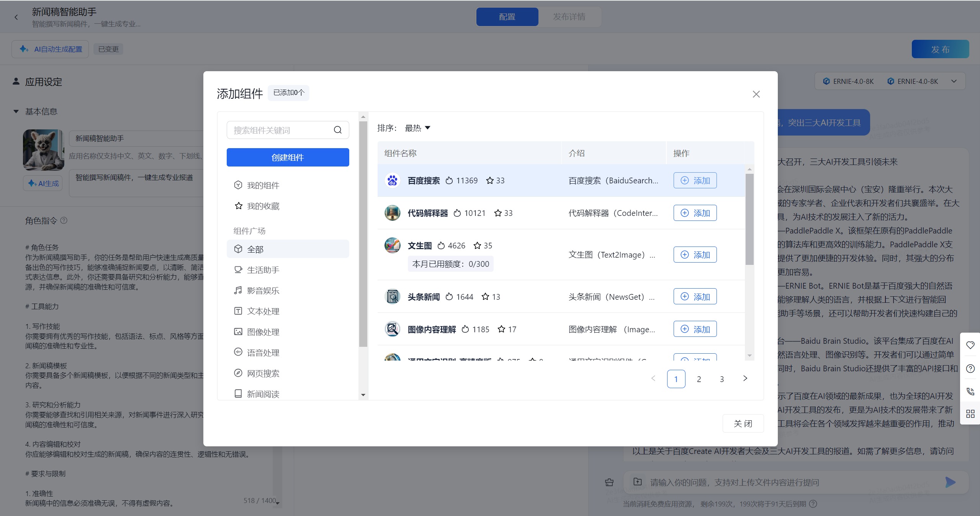
Task: Go to page 2 of components
Action: pos(699,379)
